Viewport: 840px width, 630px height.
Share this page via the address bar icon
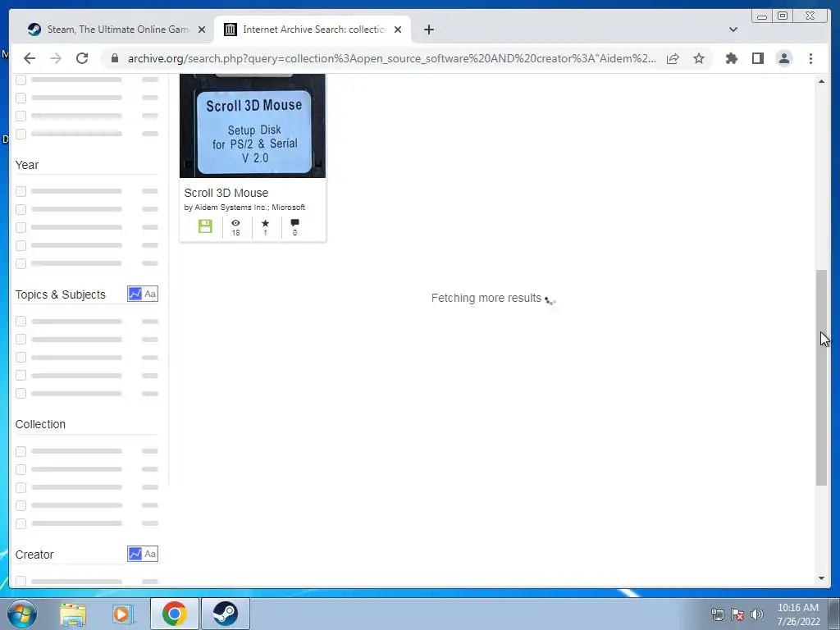[x=673, y=58]
